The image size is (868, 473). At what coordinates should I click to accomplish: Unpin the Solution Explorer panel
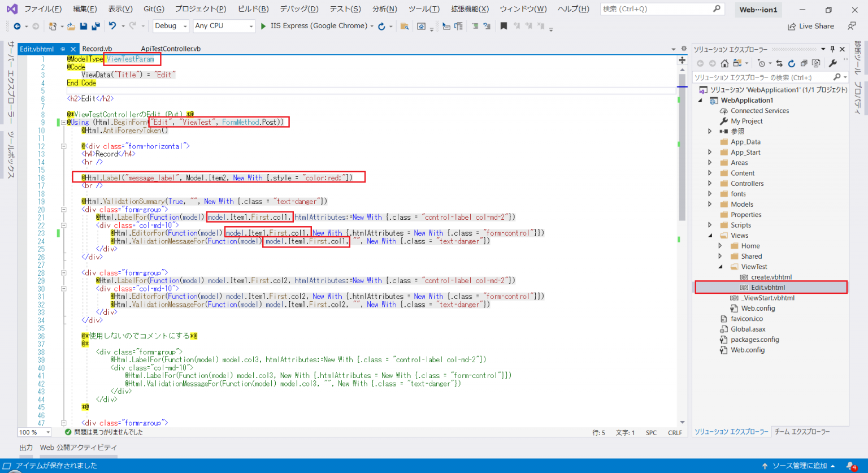tap(832, 49)
